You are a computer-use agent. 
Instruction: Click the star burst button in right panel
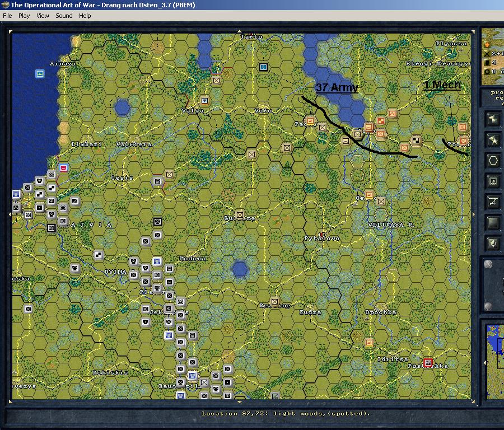coord(493,140)
